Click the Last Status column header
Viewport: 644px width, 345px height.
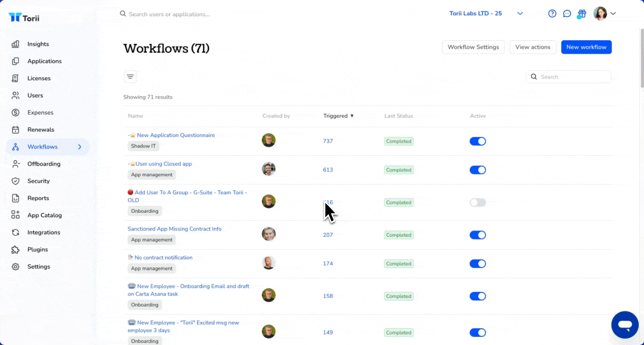point(399,116)
